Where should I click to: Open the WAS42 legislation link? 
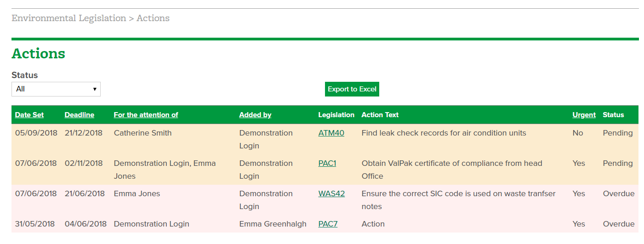[332, 193]
